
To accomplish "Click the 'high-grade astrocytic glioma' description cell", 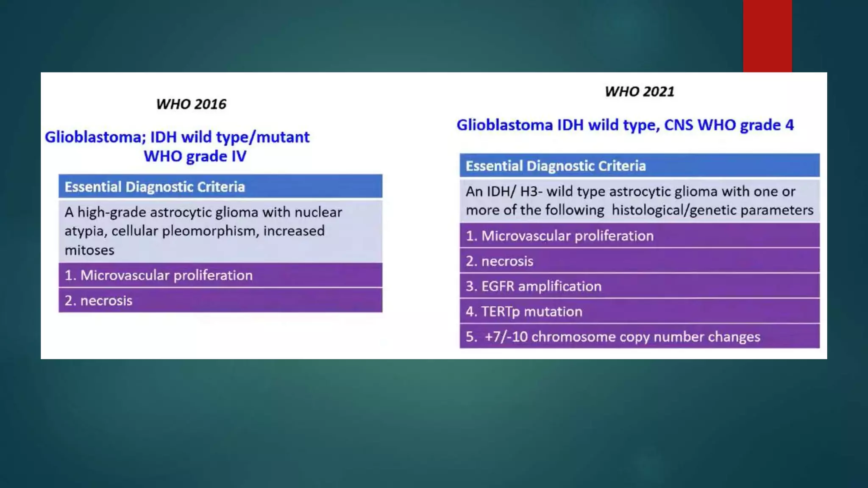I will pos(220,230).
